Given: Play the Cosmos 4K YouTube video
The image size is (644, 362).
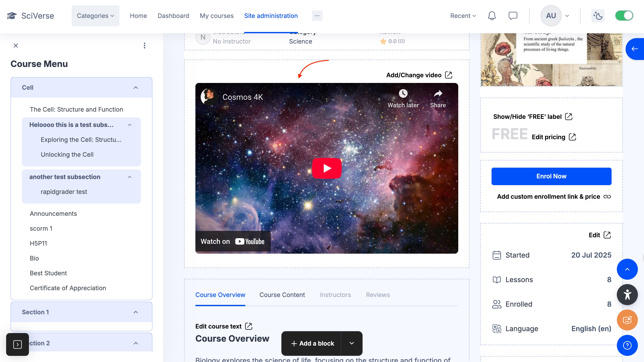Looking at the screenshot, I should point(327,168).
